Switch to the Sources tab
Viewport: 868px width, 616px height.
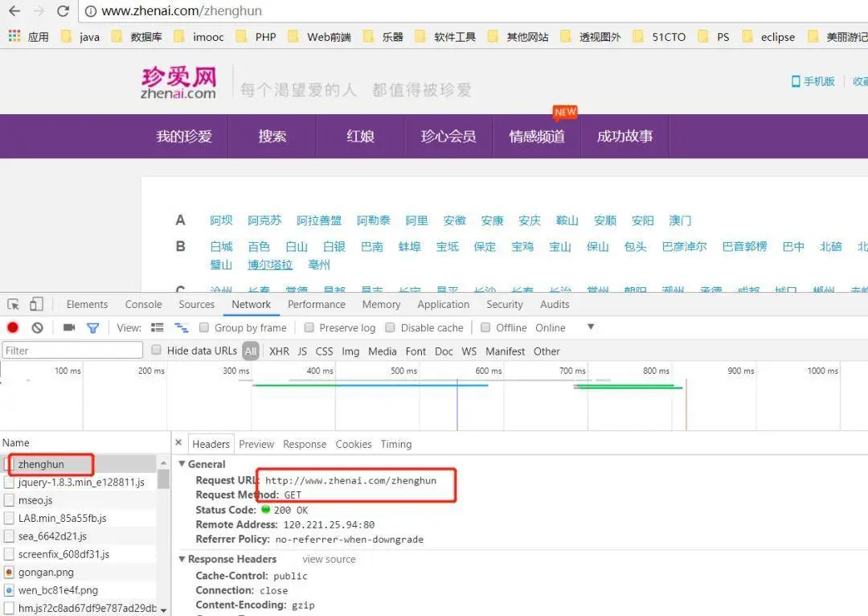pos(197,304)
